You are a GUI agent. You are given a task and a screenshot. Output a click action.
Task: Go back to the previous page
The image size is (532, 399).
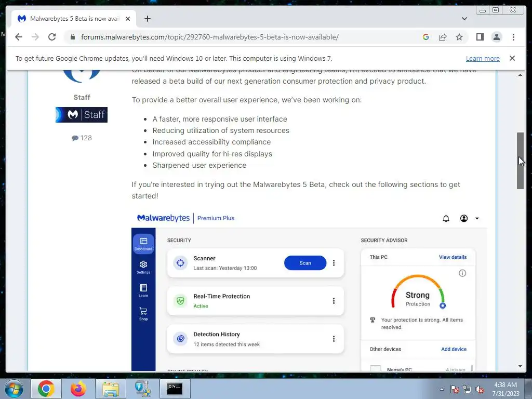19,37
